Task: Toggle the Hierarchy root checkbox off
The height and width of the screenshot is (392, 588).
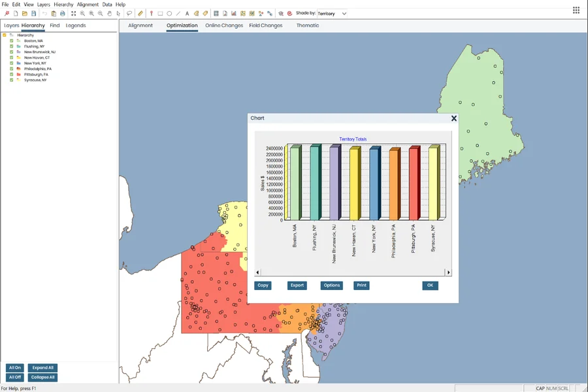Action: click(5, 35)
